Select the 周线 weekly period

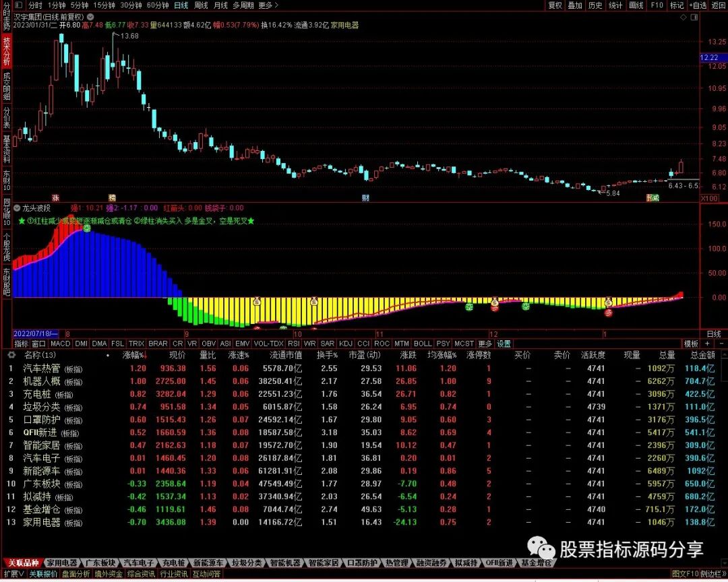(201, 5)
